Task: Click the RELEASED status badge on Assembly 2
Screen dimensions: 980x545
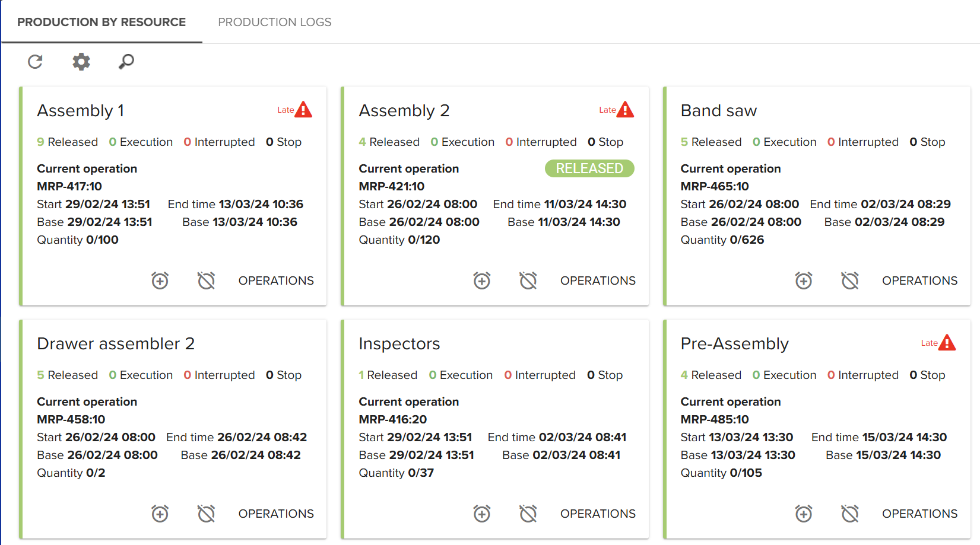Action: pyautogui.click(x=589, y=168)
